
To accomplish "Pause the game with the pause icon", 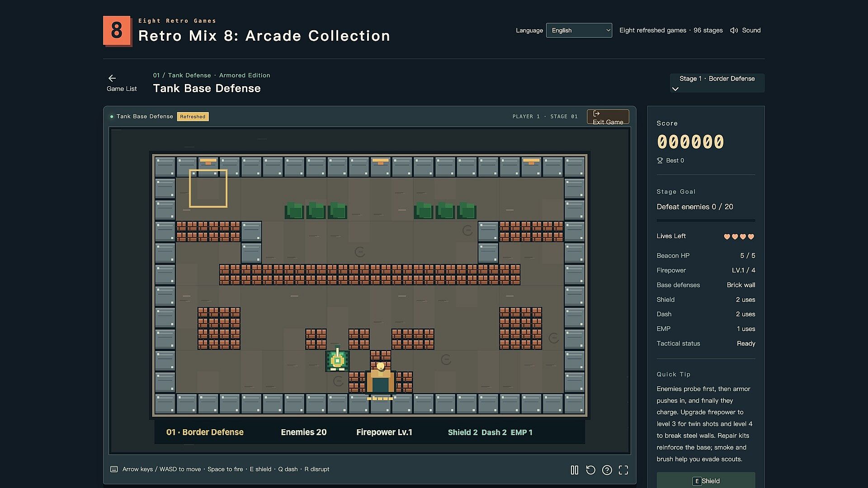I will (574, 470).
